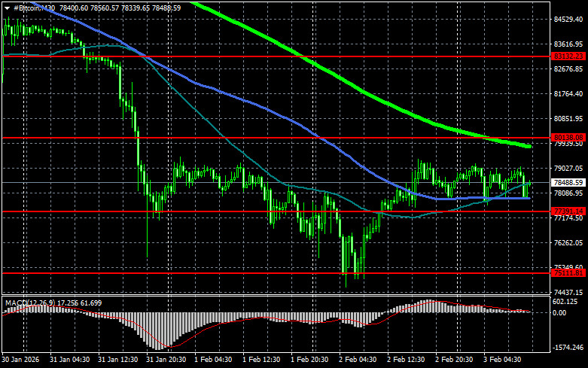Click the 1 Feb 12:30 time label

click(261, 360)
